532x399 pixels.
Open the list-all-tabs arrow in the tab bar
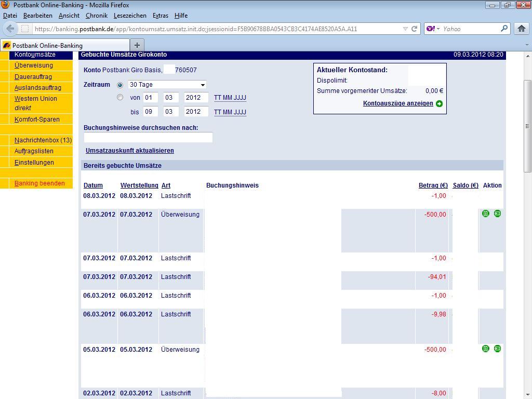point(527,45)
